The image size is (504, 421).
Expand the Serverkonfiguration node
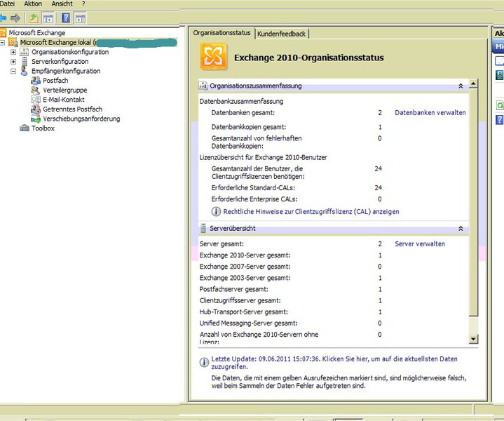(x=13, y=62)
